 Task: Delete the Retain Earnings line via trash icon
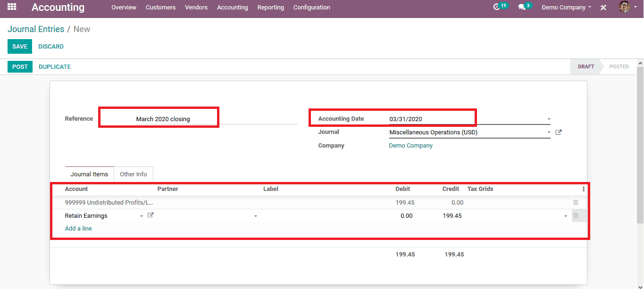click(x=576, y=215)
